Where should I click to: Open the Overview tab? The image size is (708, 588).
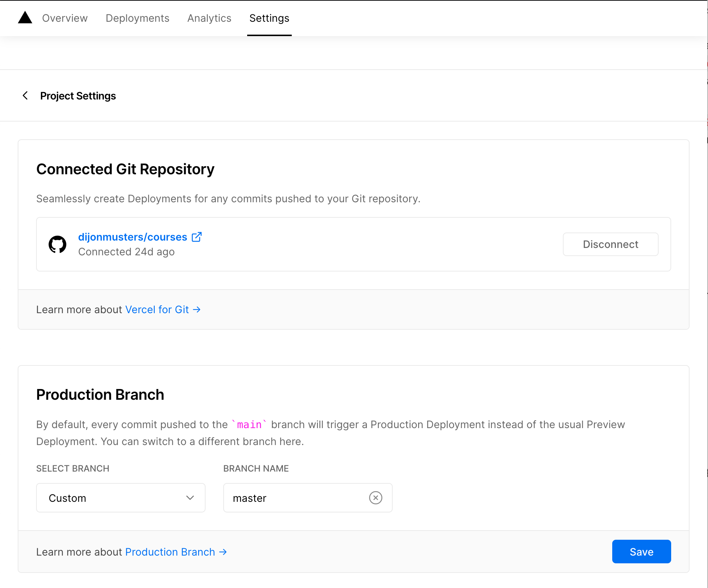[x=65, y=18]
